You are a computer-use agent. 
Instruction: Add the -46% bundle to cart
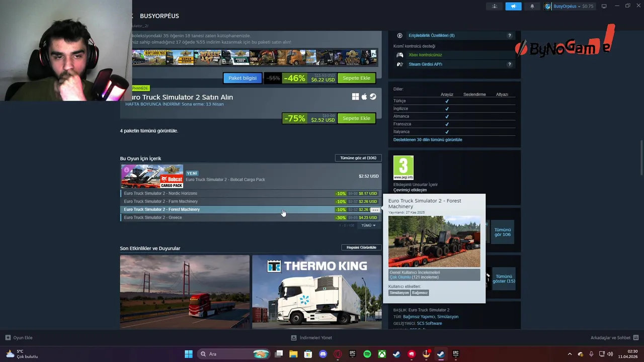(x=356, y=78)
